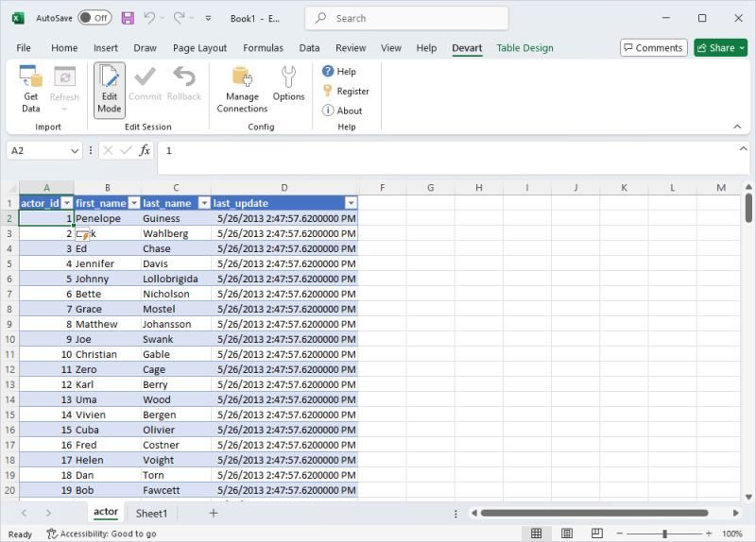Click the Excel app logo icon
Image resolution: width=756 pixels, height=542 pixels.
click(18, 18)
